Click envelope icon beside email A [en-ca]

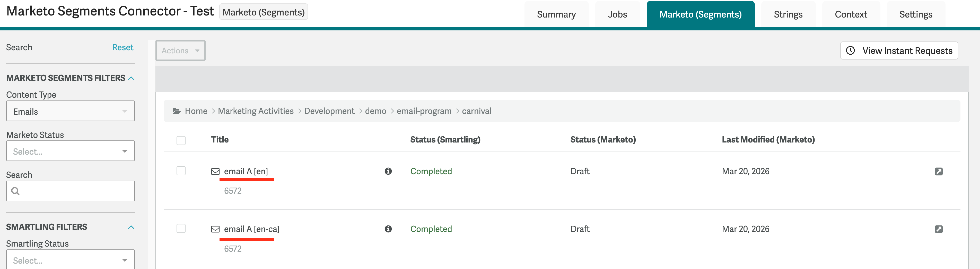click(215, 229)
